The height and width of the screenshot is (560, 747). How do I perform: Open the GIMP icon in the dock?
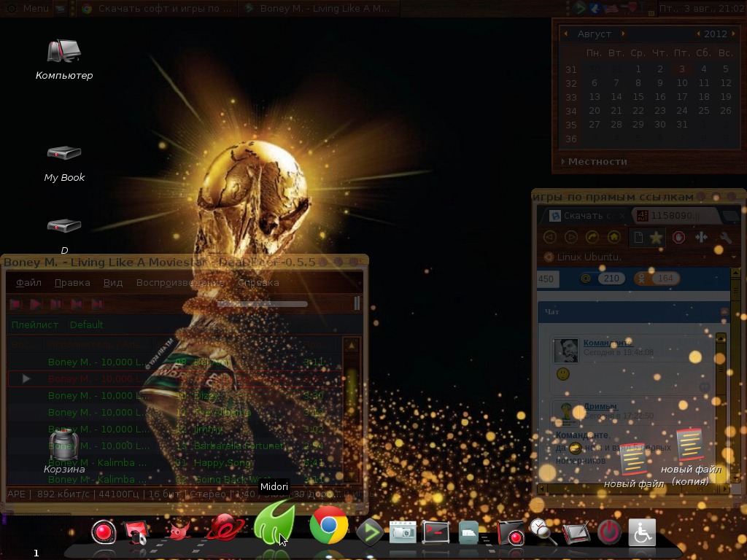(178, 531)
